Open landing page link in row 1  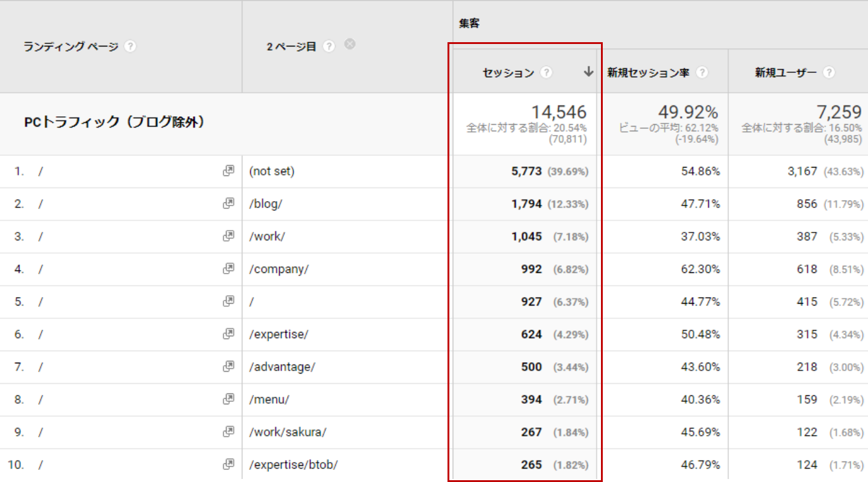pyautogui.click(x=41, y=171)
